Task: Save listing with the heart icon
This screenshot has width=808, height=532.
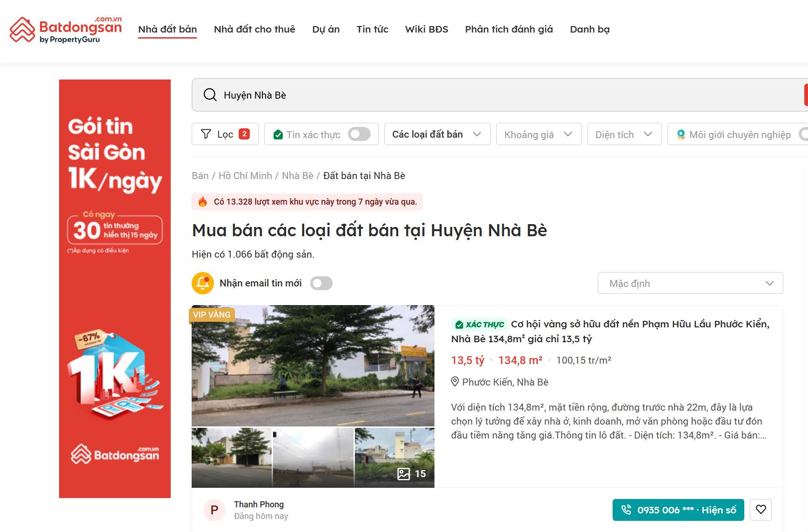Action: pyautogui.click(x=761, y=510)
